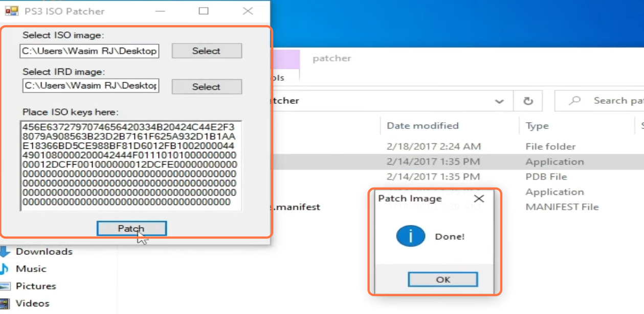Close the Patch Image dialog with X
Image resolution: width=644 pixels, height=314 pixels.
click(479, 198)
